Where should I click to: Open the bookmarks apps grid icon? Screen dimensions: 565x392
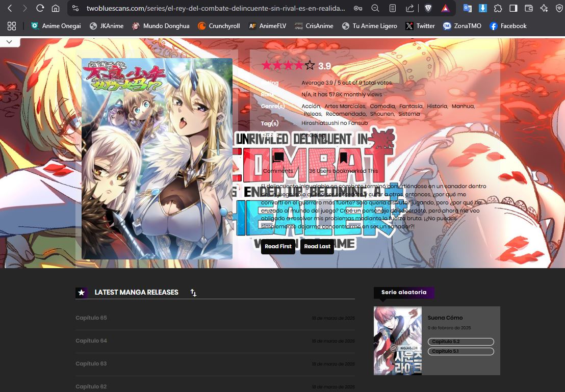[12, 26]
